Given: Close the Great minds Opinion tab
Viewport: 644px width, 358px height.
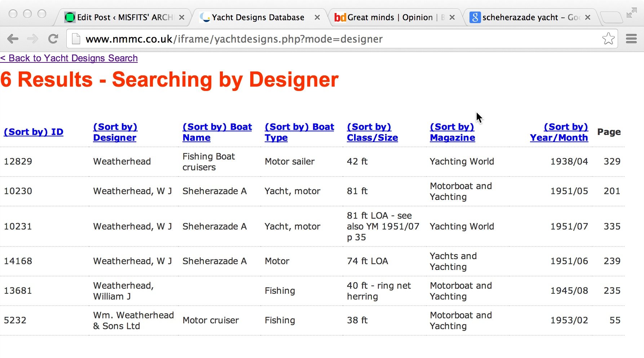Looking at the screenshot, I should click(x=452, y=17).
